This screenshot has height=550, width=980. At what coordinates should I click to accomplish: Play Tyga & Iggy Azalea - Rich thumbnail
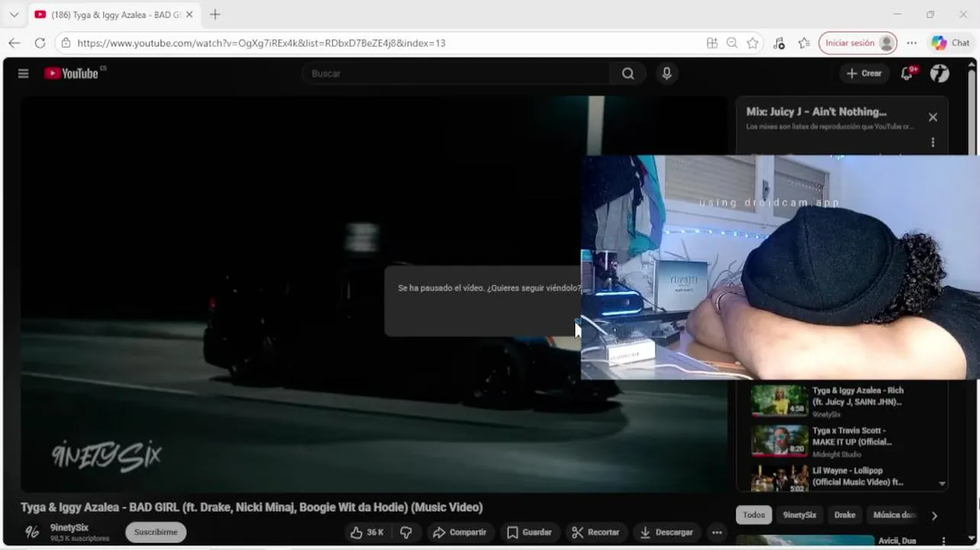point(779,400)
